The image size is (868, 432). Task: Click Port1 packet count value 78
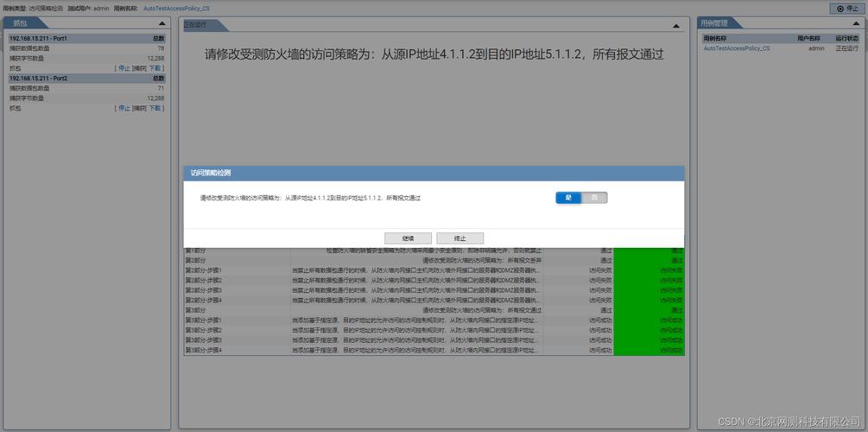(x=161, y=48)
